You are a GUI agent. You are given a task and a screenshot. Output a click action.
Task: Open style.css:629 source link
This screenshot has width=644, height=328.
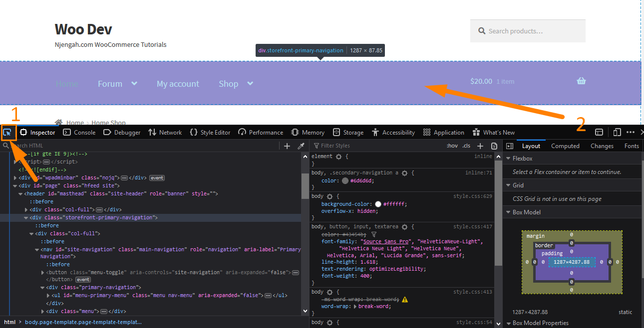click(473, 196)
